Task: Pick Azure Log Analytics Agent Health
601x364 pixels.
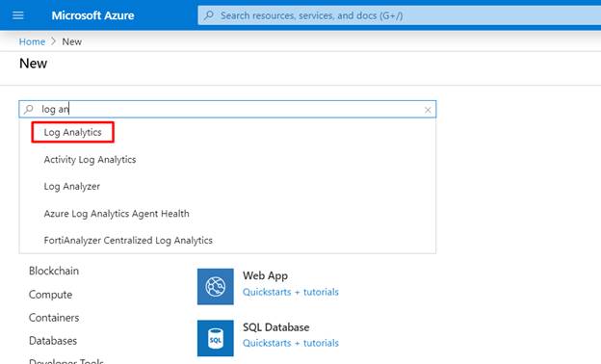Action: pyautogui.click(x=117, y=214)
